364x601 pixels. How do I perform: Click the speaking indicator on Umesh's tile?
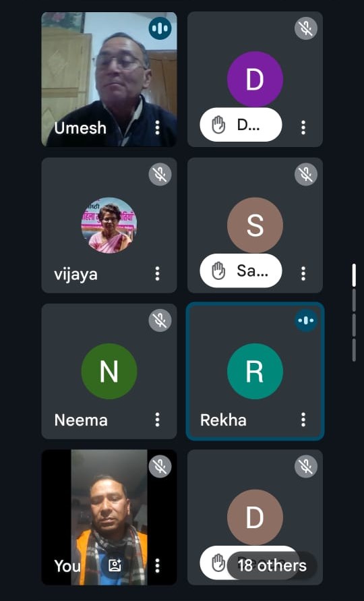tap(160, 28)
